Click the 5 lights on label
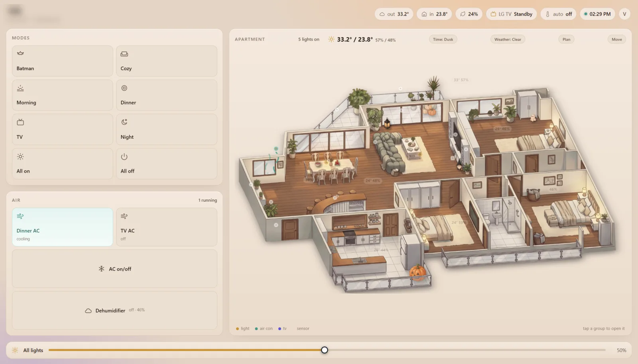The image size is (638, 364). pyautogui.click(x=309, y=39)
